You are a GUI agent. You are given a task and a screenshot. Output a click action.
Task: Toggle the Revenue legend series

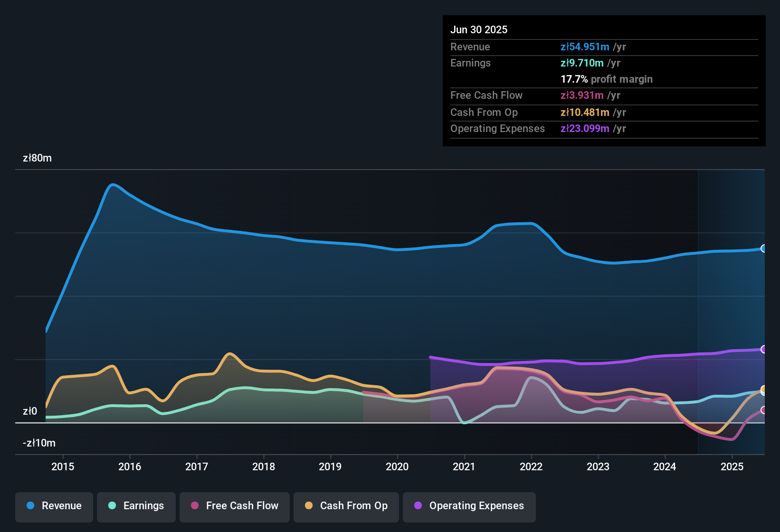[x=54, y=506]
